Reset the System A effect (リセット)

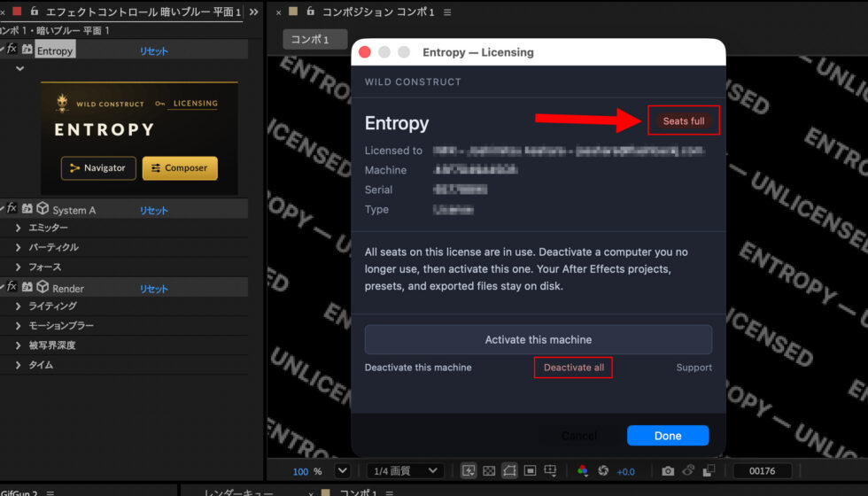[x=153, y=211]
